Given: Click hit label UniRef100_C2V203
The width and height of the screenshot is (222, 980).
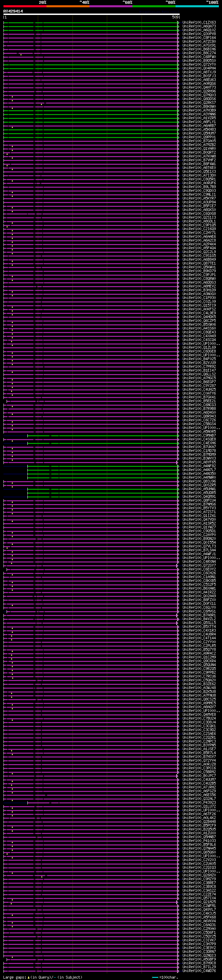Looking at the screenshot, I should pyautogui.click(x=199, y=860).
